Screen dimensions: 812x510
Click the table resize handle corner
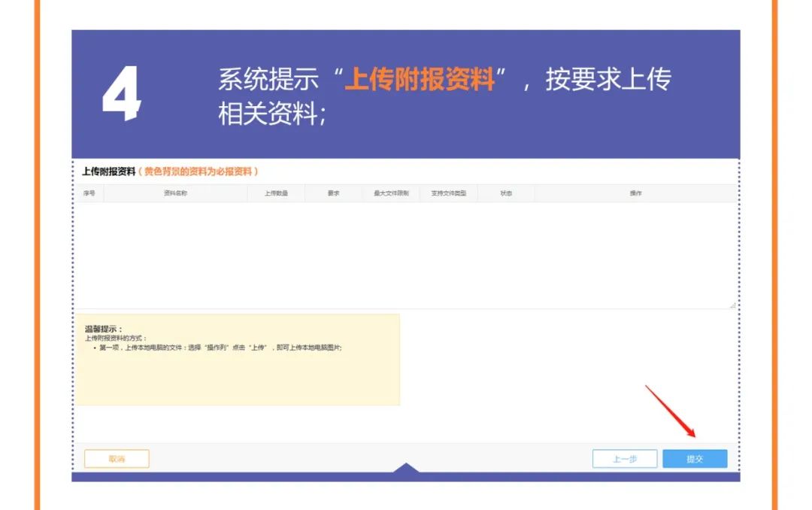[732, 305]
